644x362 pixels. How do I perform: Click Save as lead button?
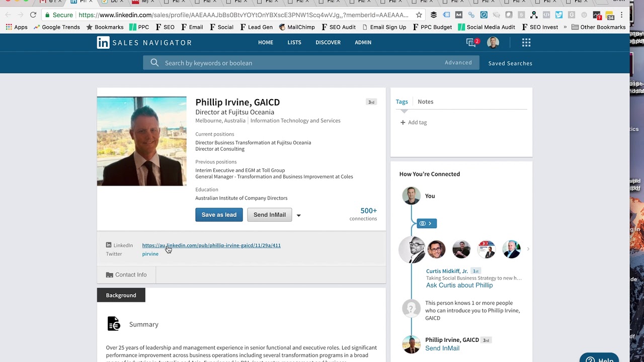click(x=219, y=215)
